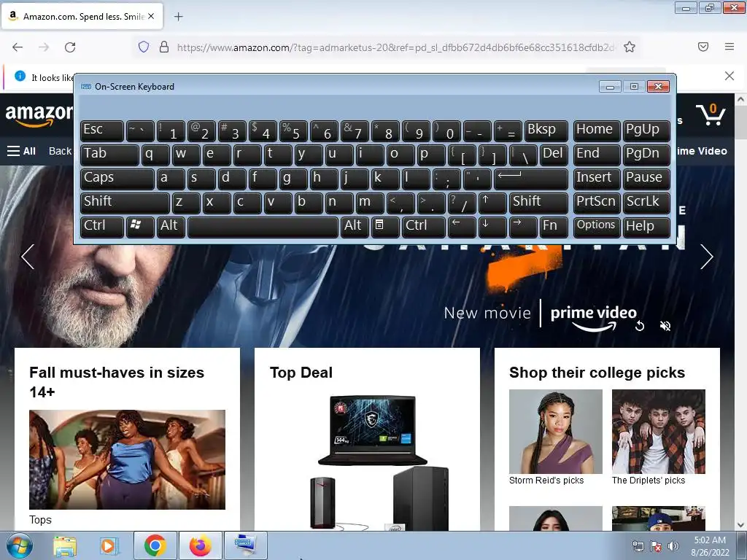Open Action Center flag in tray

[x=656, y=545]
